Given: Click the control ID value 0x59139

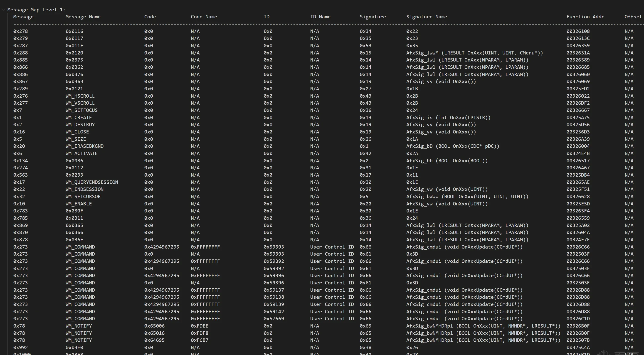Looking at the screenshot, I should [274, 304].
